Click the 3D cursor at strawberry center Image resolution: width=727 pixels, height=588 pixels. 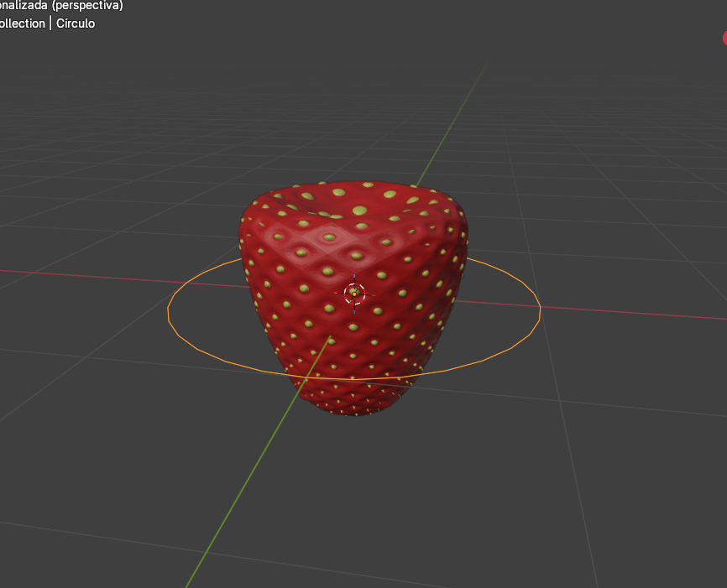pos(354,294)
